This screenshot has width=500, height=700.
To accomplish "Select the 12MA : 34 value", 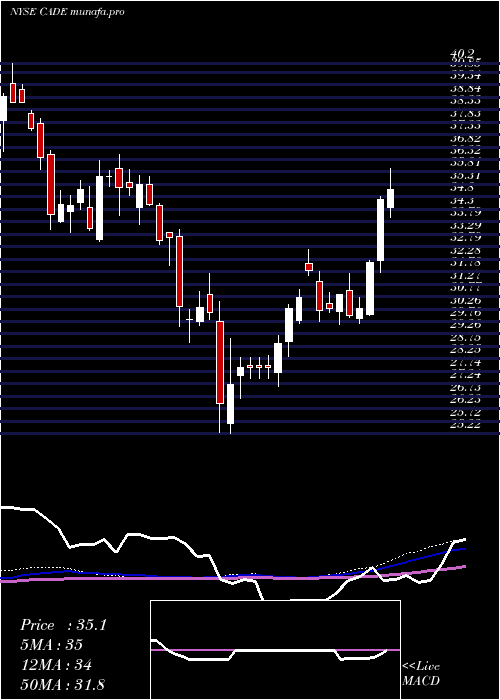I will click(x=56, y=664).
